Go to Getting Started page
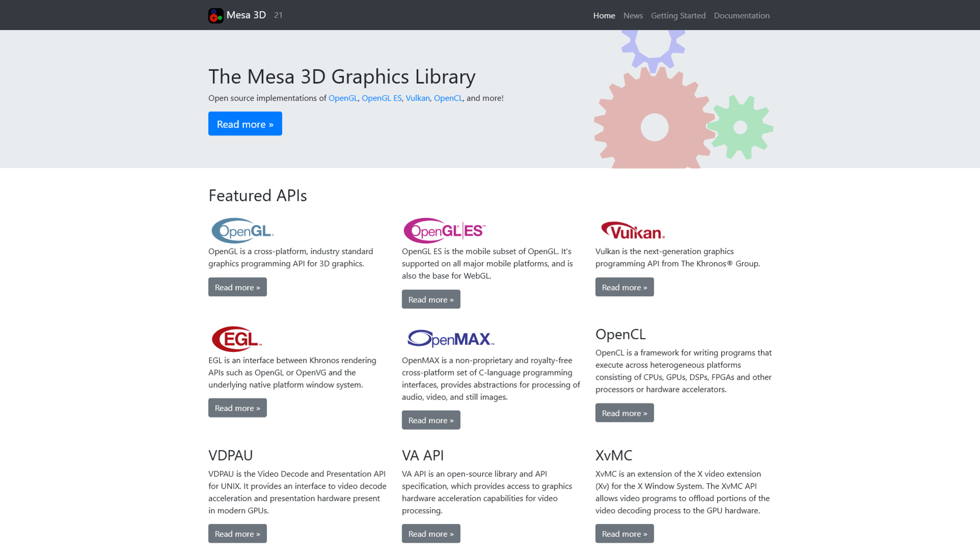The height and width of the screenshot is (551, 980). pyautogui.click(x=678, y=15)
